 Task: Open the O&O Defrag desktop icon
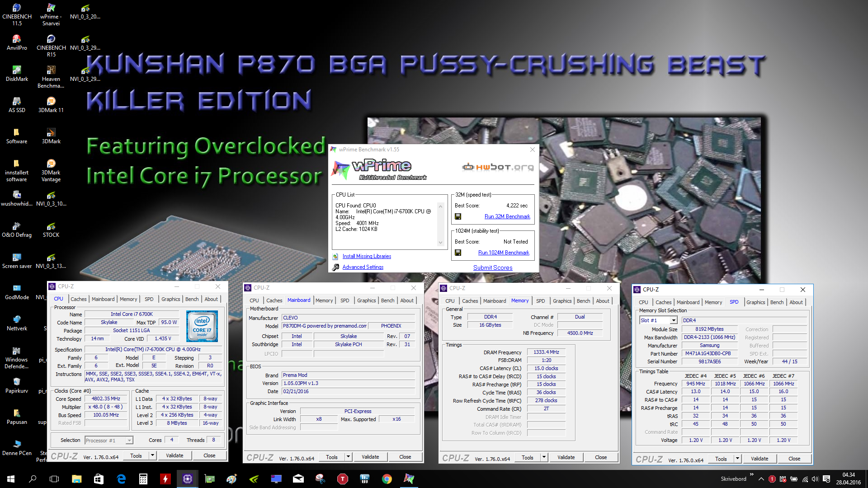(x=17, y=230)
